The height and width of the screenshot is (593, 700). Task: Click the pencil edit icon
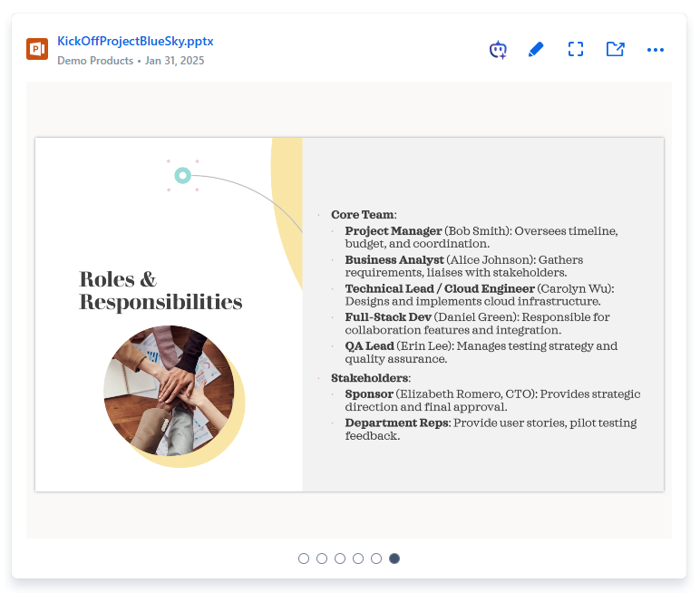pos(536,50)
